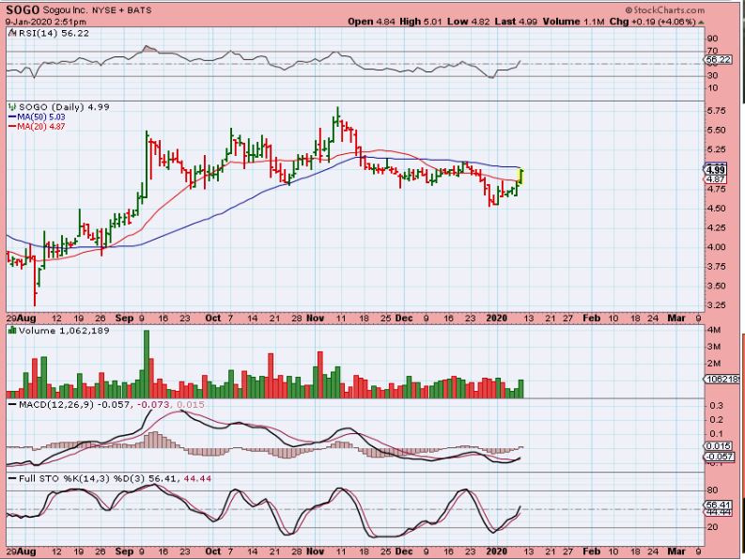Click the up-triangle icon after Chg +4.06%

pos(701,22)
